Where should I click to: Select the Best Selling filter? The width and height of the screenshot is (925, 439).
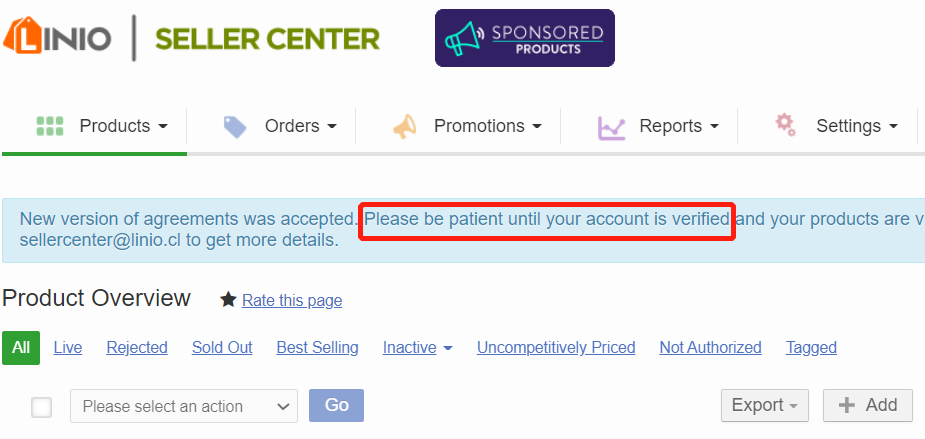point(317,348)
